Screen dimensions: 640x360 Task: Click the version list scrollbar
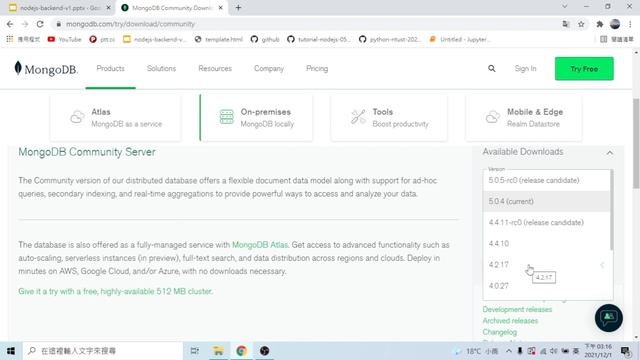click(611, 210)
